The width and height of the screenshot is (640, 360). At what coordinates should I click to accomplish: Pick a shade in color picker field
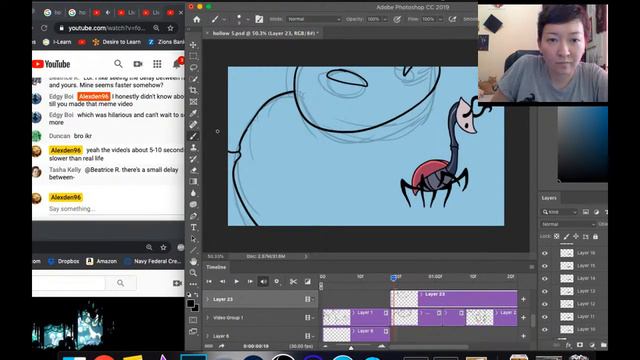pos(582,144)
